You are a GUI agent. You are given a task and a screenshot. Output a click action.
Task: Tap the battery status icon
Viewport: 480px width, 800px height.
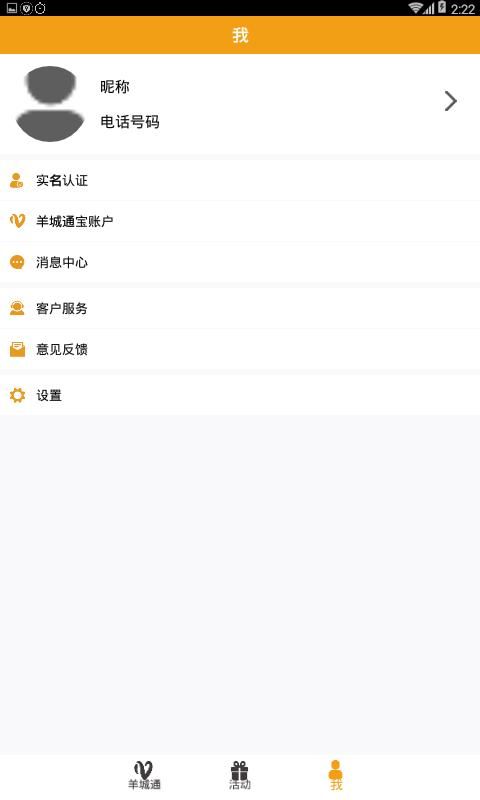coord(442,8)
